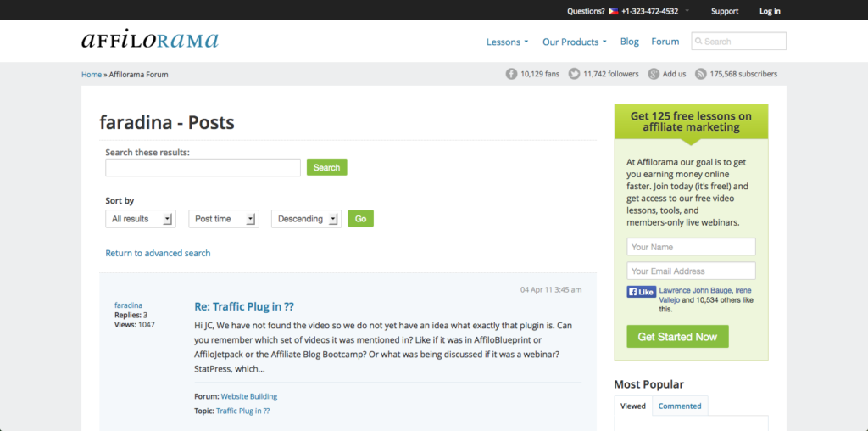Click the Philippines flag icon
868x431 pixels.
point(613,11)
